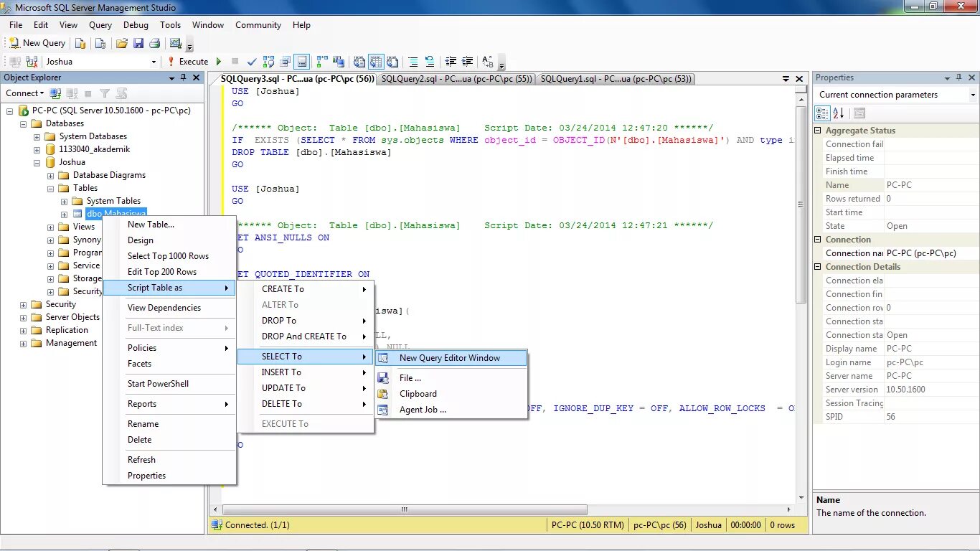Open the active files dropdown arrow beside tabs
This screenshot has height=551, width=980.
(x=787, y=79)
